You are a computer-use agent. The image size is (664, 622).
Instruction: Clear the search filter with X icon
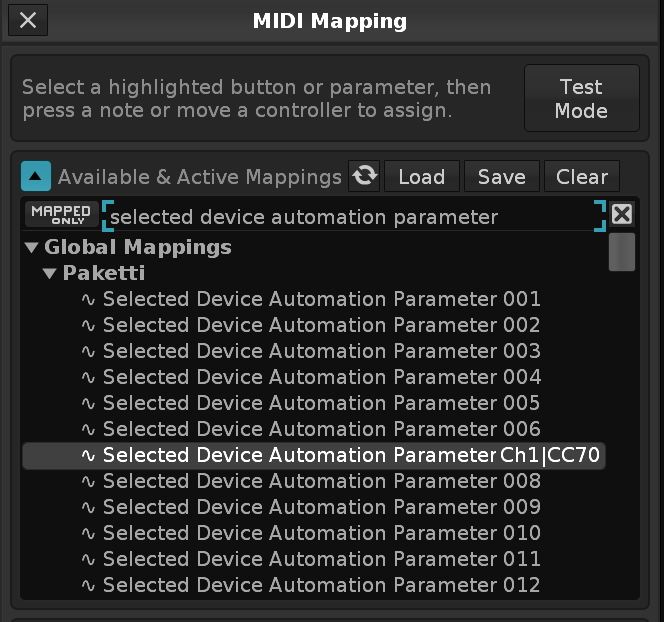coord(622,215)
